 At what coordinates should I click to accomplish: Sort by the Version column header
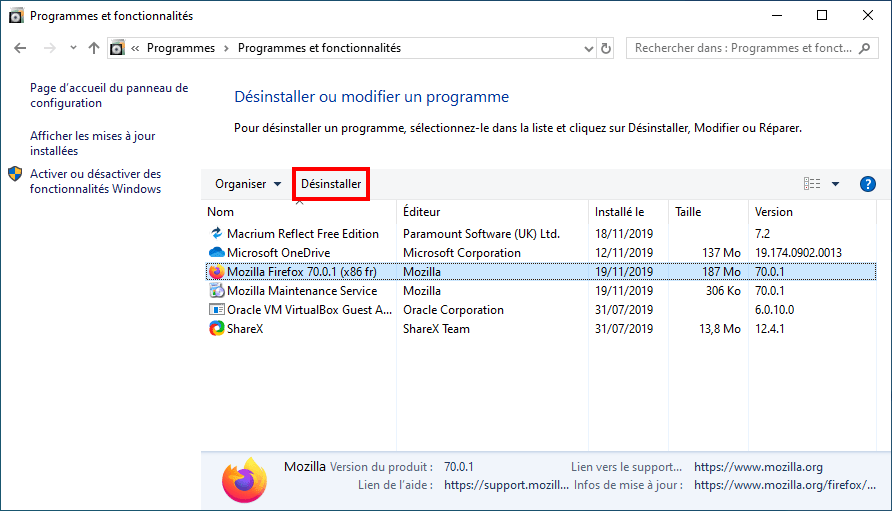click(x=774, y=212)
